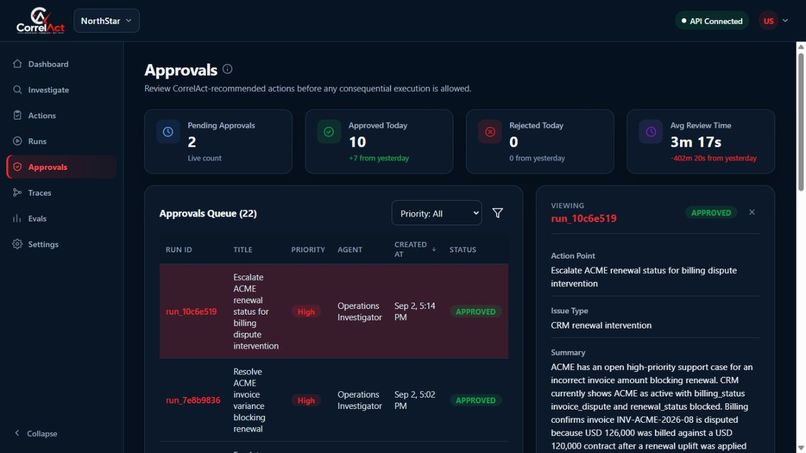
Task: Click Avg Review Time value 3m 17s
Action: click(x=695, y=142)
